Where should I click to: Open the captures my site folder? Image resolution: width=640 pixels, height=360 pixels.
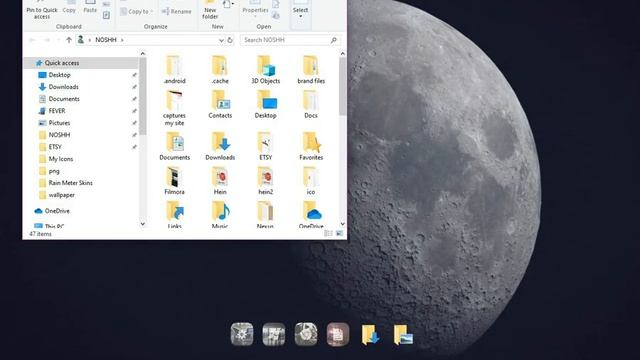tap(174, 108)
